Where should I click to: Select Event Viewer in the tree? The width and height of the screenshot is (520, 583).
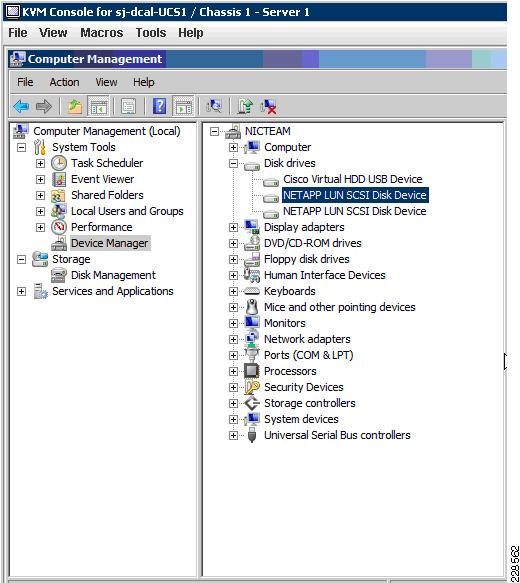pyautogui.click(x=102, y=179)
